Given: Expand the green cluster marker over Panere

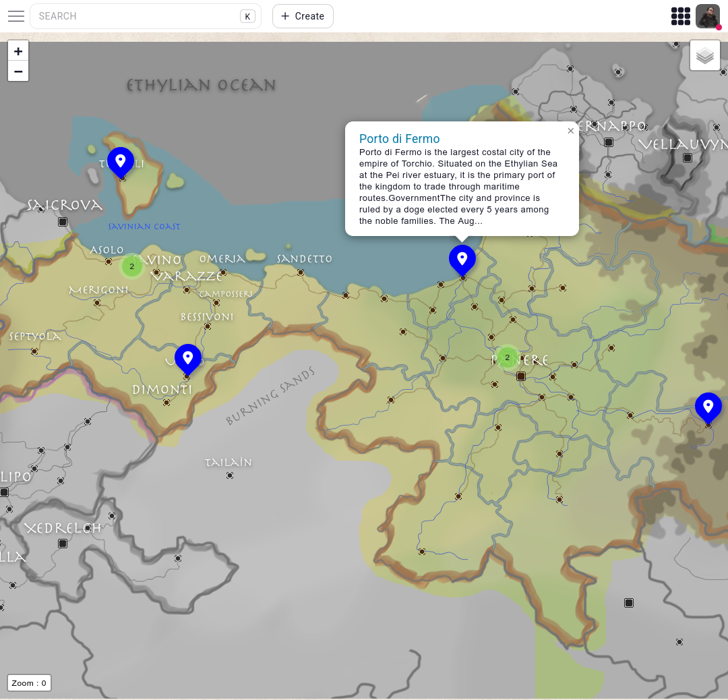Looking at the screenshot, I should tap(507, 357).
